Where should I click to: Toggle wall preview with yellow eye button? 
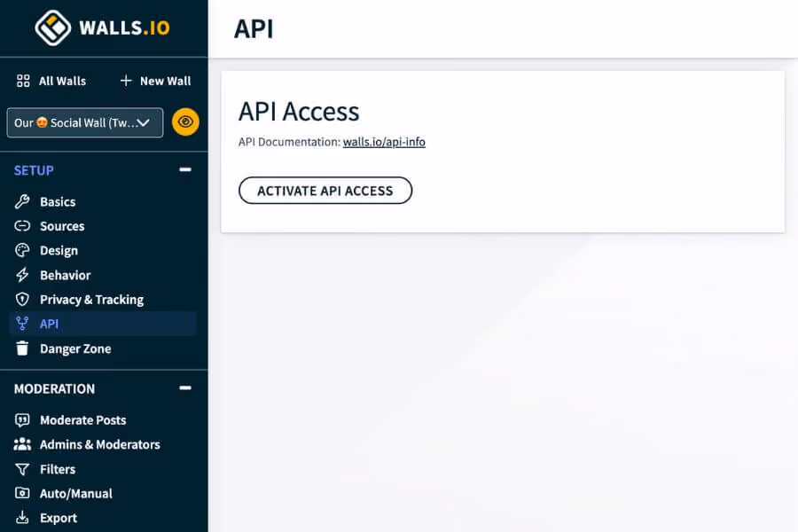185,122
